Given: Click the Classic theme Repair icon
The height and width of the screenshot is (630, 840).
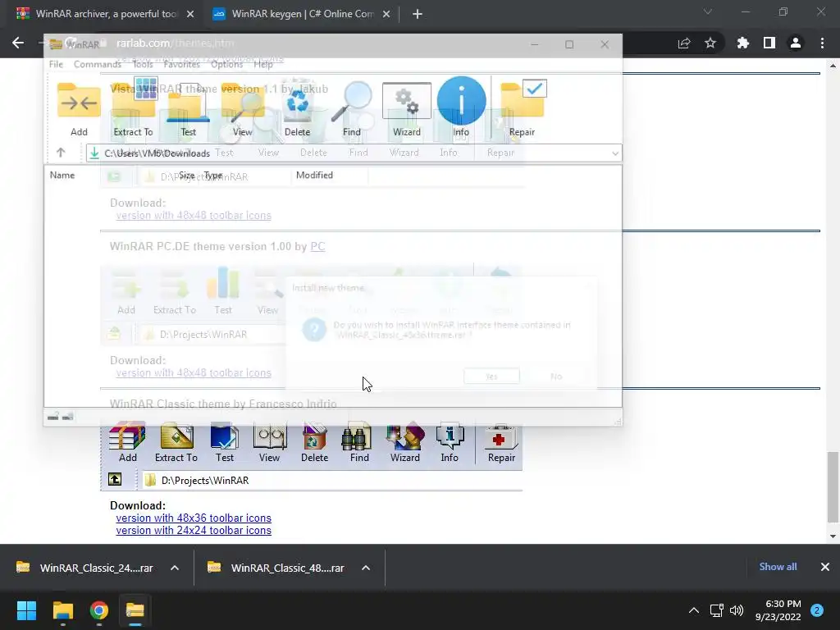Looking at the screenshot, I should [x=501, y=444].
